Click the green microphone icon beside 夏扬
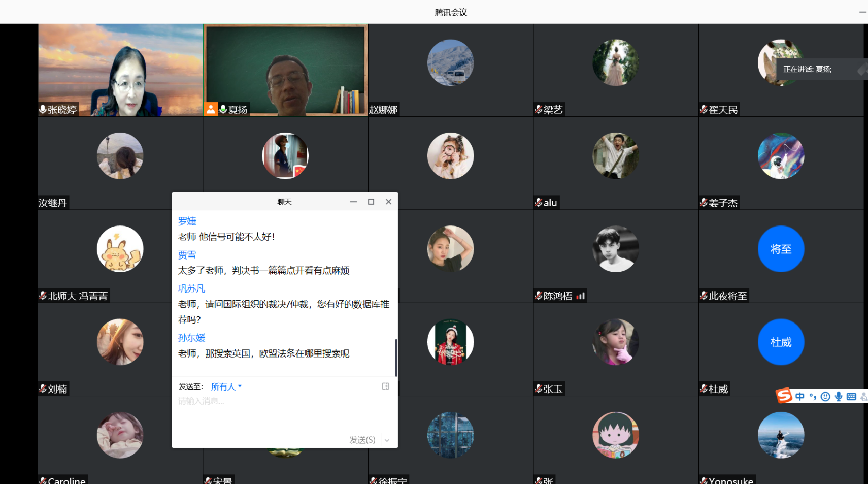The height and width of the screenshot is (485, 868). point(223,109)
